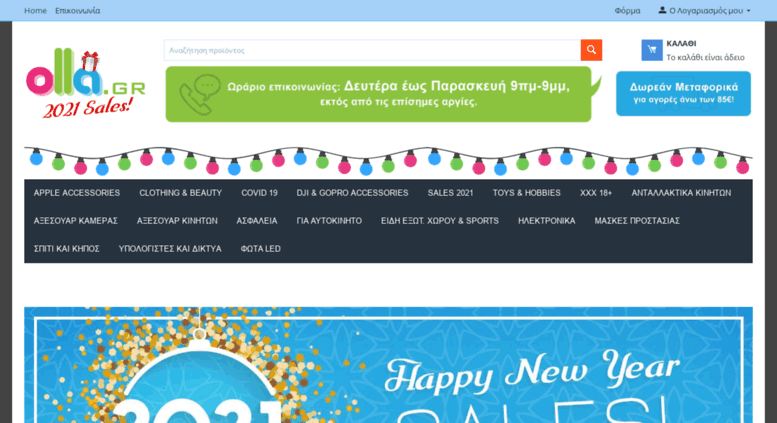Select APPLE ACCESSORIES menu category
Screen dimensions: 777x423
point(77,193)
